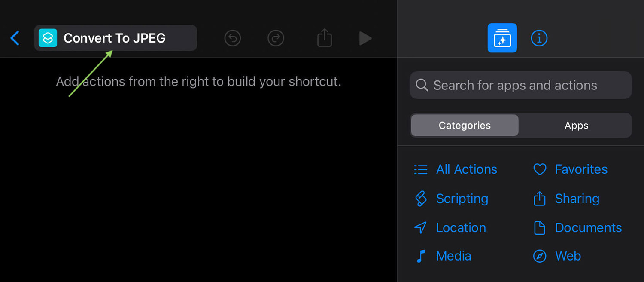This screenshot has width=644, height=282.
Task: Redo the last action
Action: pyautogui.click(x=276, y=38)
